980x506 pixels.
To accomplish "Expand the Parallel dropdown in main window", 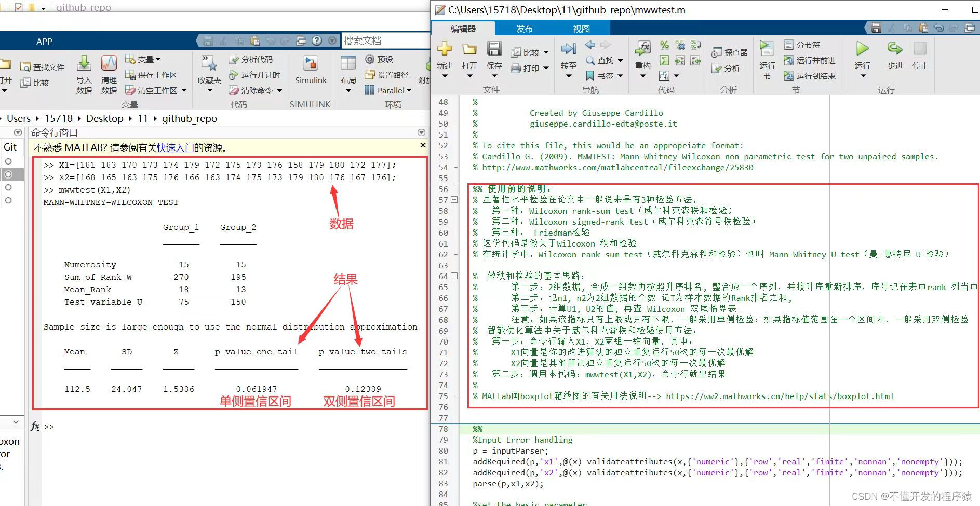I will (409, 90).
